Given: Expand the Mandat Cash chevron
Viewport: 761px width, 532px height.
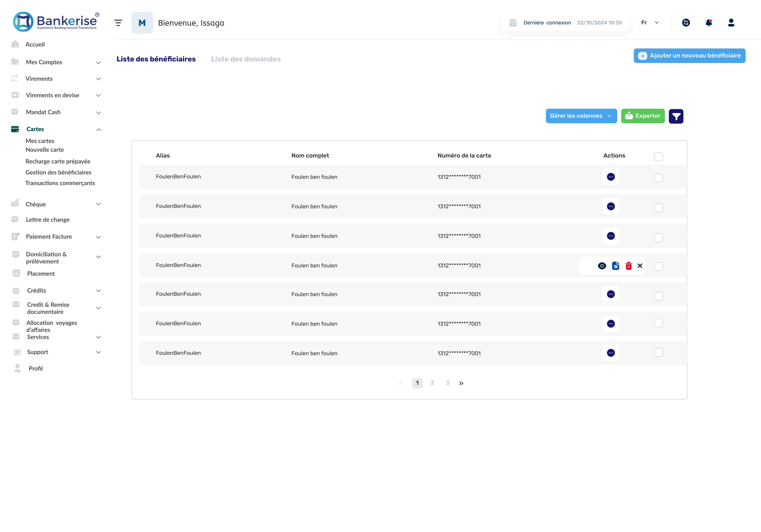Looking at the screenshot, I should point(98,113).
